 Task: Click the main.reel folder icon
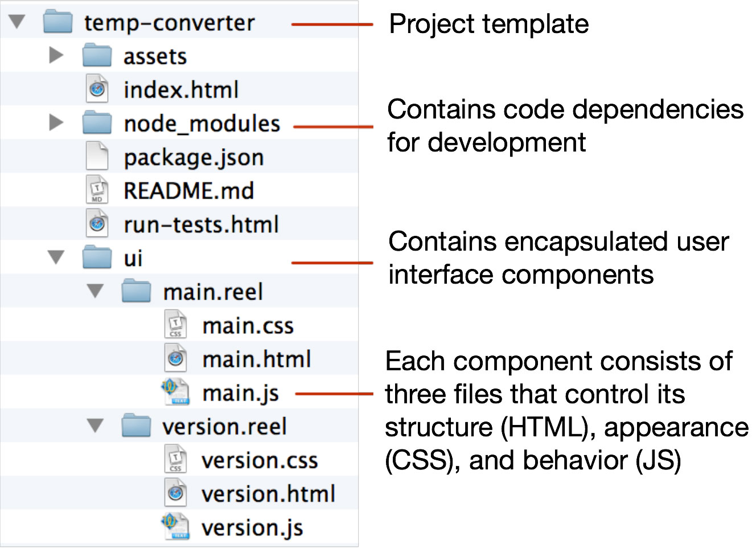click(137, 291)
